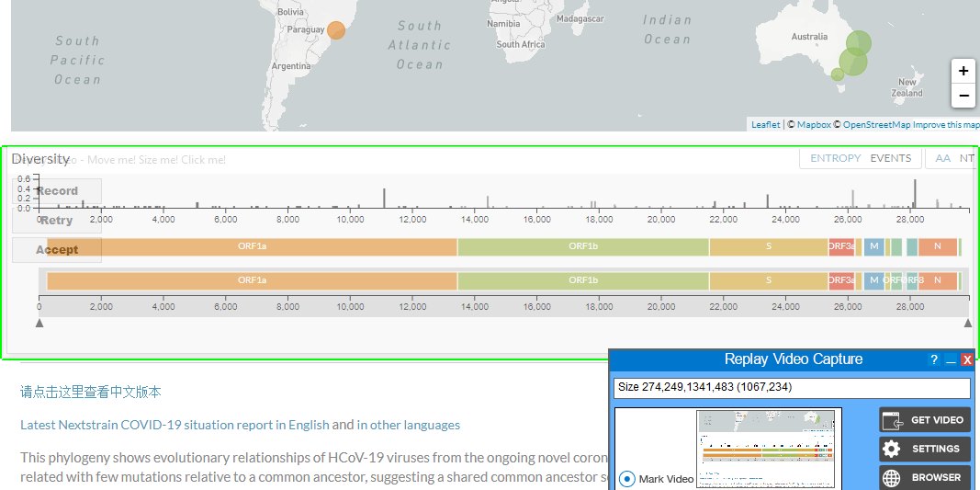Select the Mark Video radio button

(627, 478)
